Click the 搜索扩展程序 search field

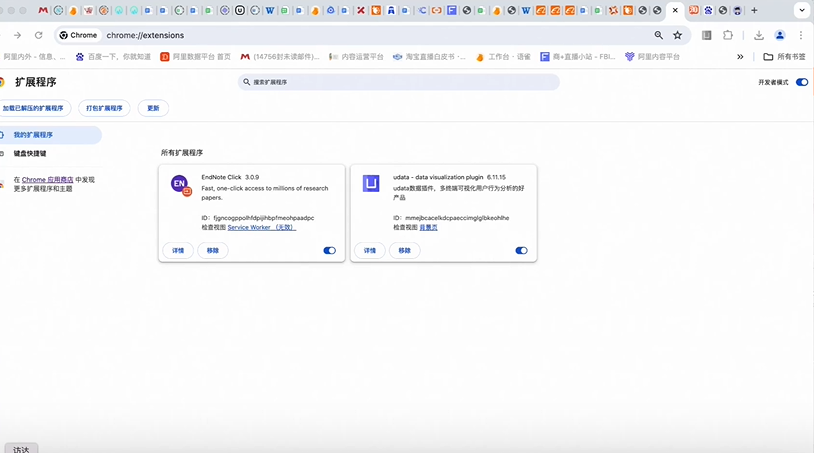pyautogui.click(x=400, y=82)
